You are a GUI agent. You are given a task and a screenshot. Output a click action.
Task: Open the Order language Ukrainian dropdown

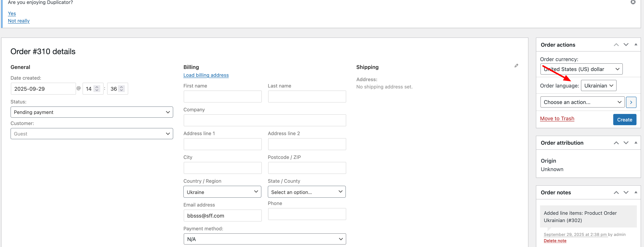pyautogui.click(x=598, y=86)
